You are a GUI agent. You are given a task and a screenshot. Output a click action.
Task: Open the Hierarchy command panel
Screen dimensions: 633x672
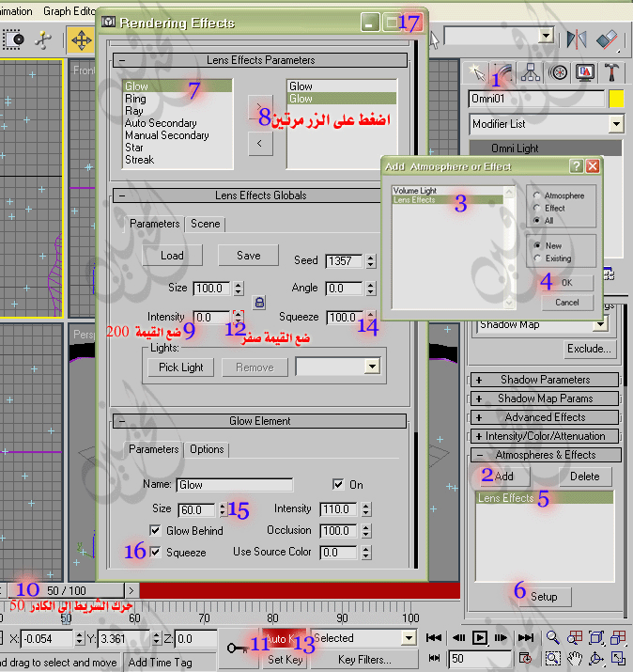531,73
